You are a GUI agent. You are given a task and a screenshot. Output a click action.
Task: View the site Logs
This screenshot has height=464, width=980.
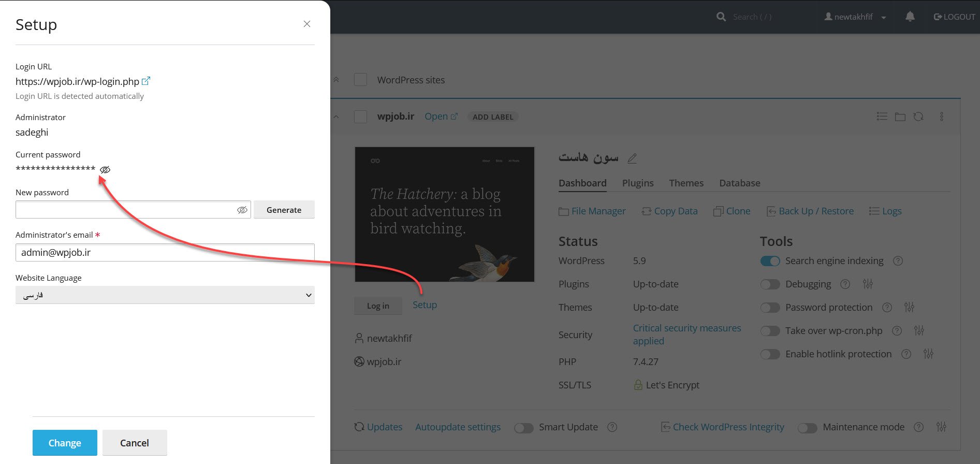click(x=885, y=211)
